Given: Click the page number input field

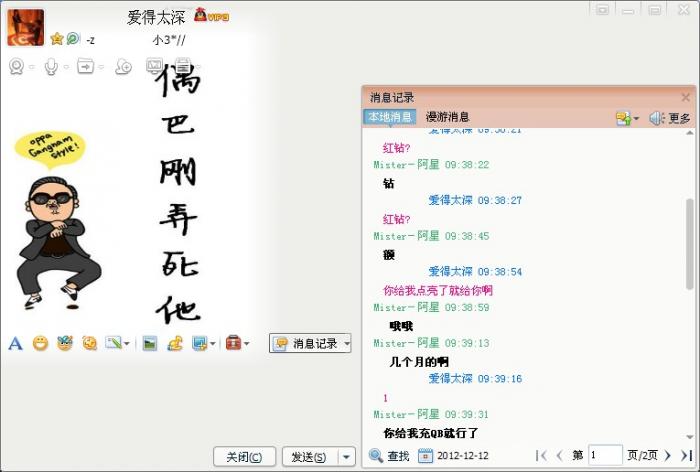Looking at the screenshot, I should pyautogui.click(x=605, y=455).
